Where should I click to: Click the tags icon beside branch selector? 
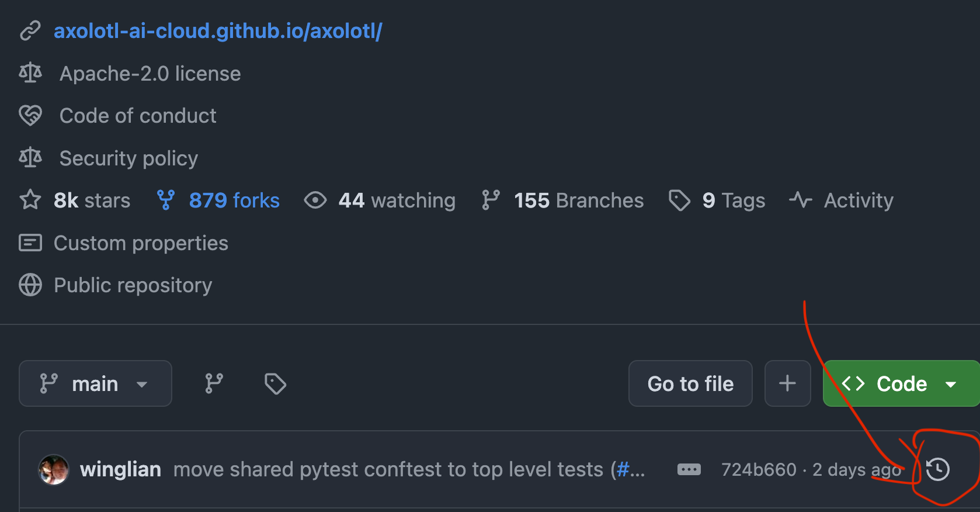tap(275, 384)
